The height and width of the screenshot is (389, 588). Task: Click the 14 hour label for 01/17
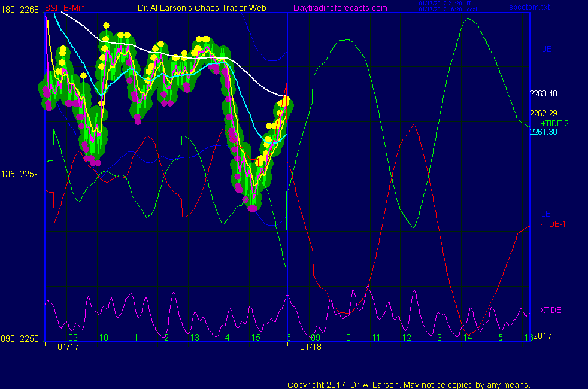[x=225, y=338]
